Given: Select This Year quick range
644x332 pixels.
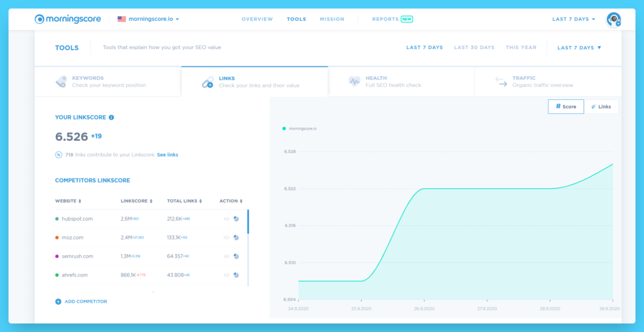Looking at the screenshot, I should point(521,48).
